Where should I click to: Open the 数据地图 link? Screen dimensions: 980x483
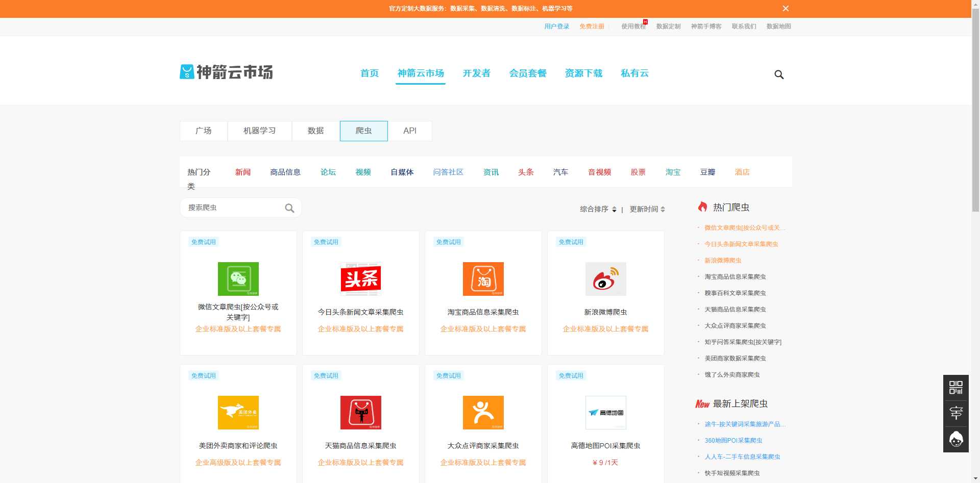point(779,27)
